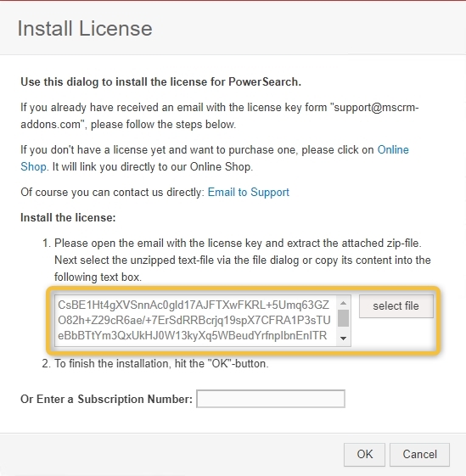Click the word "Shop" of the Online Shop link
The height and width of the screenshot is (476, 466).
click(33, 166)
